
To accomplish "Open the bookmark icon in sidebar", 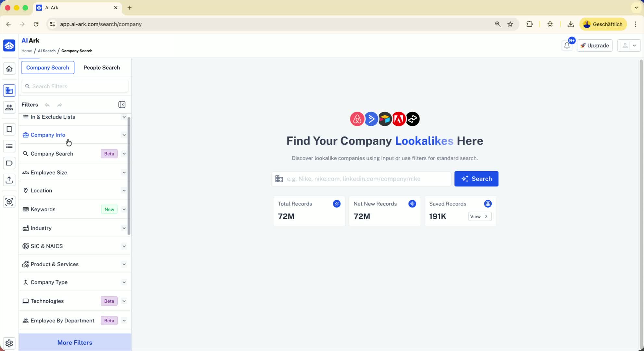I will pos(9,129).
